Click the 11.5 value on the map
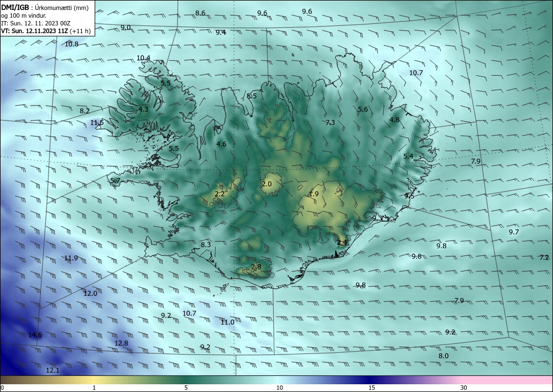 click(x=97, y=123)
